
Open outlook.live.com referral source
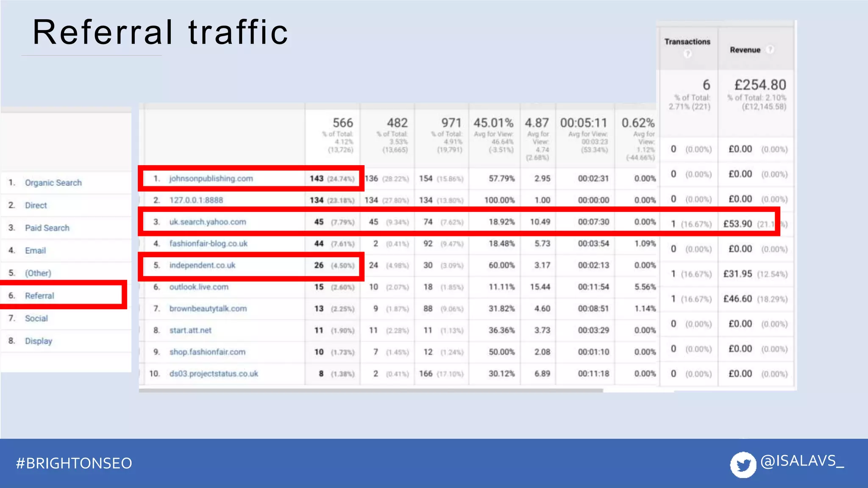pyautogui.click(x=199, y=287)
